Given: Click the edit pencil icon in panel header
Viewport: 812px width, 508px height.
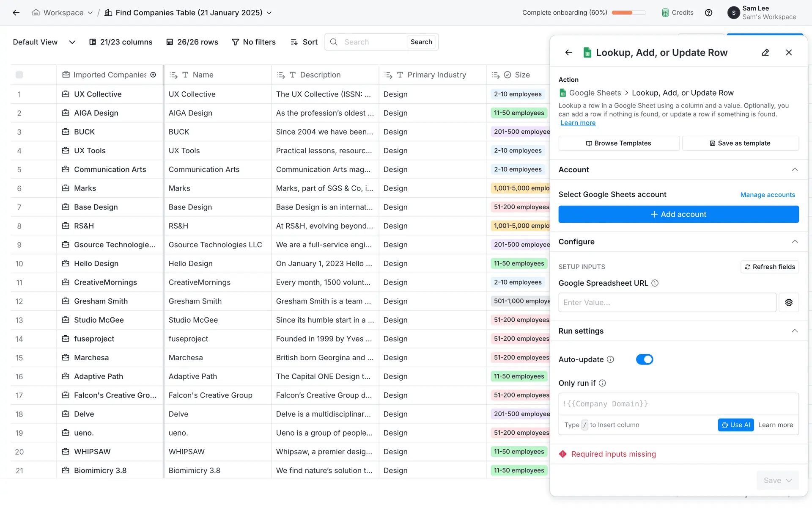Looking at the screenshot, I should point(765,52).
